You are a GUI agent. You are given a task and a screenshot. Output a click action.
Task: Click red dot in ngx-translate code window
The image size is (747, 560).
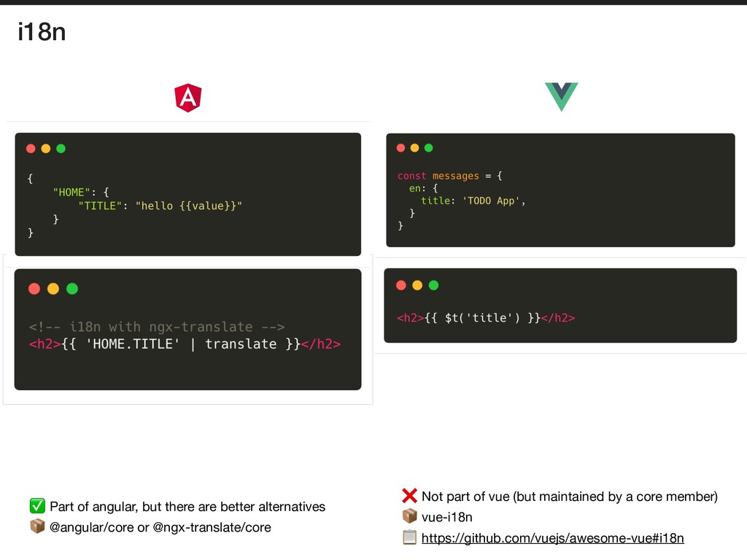click(34, 289)
